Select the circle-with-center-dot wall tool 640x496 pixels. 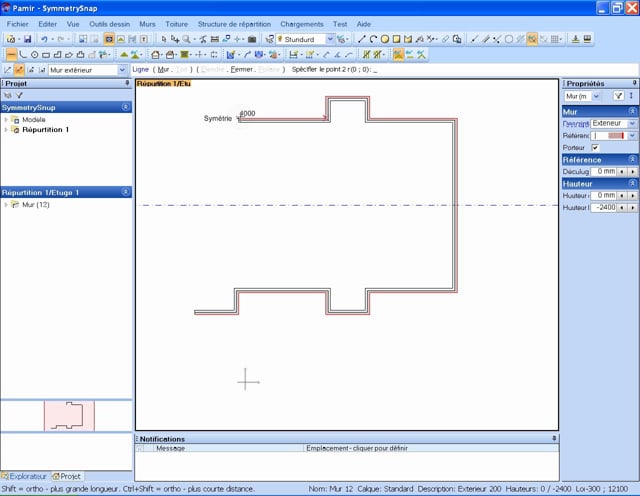point(35,54)
